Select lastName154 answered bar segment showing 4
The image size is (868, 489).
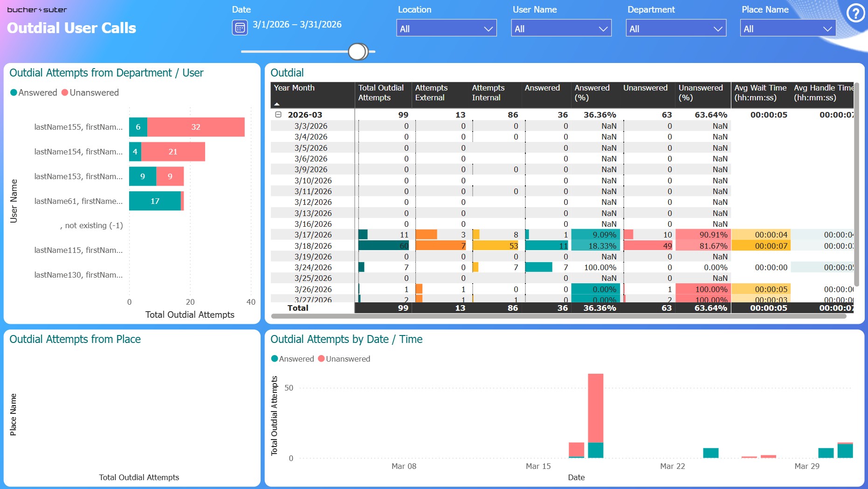tap(135, 152)
